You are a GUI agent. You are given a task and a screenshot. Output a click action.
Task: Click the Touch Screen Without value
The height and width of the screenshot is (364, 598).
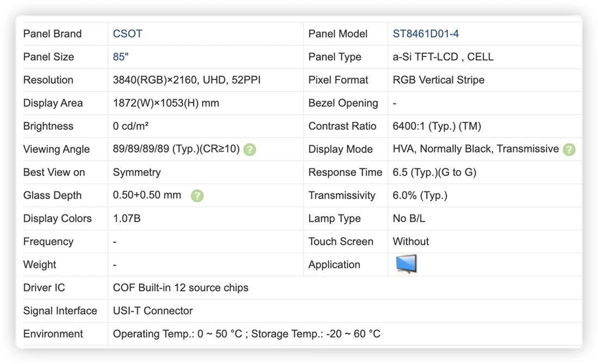pyautogui.click(x=411, y=242)
